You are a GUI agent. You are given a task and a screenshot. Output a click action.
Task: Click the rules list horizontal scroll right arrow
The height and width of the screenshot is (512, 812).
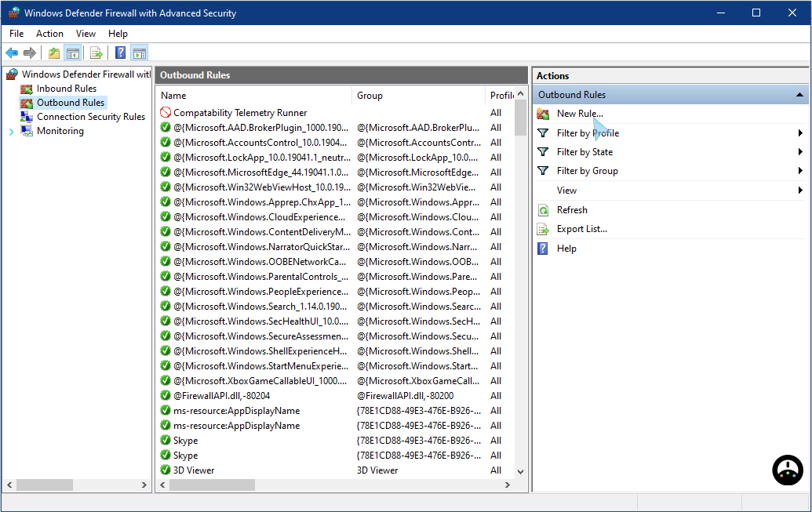(508, 485)
